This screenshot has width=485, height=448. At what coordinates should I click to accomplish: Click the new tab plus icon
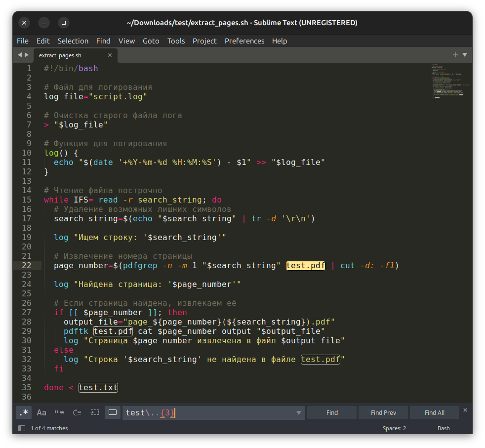tap(455, 55)
